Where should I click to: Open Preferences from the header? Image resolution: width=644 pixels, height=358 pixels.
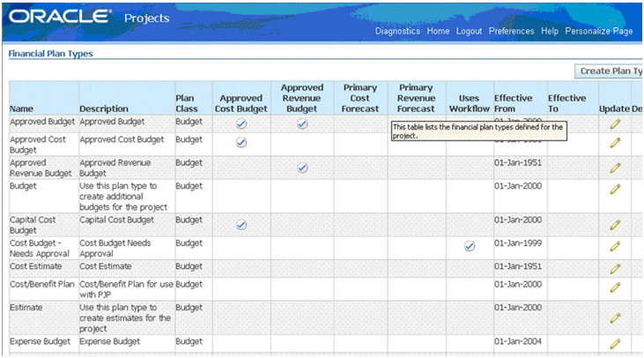tap(511, 31)
